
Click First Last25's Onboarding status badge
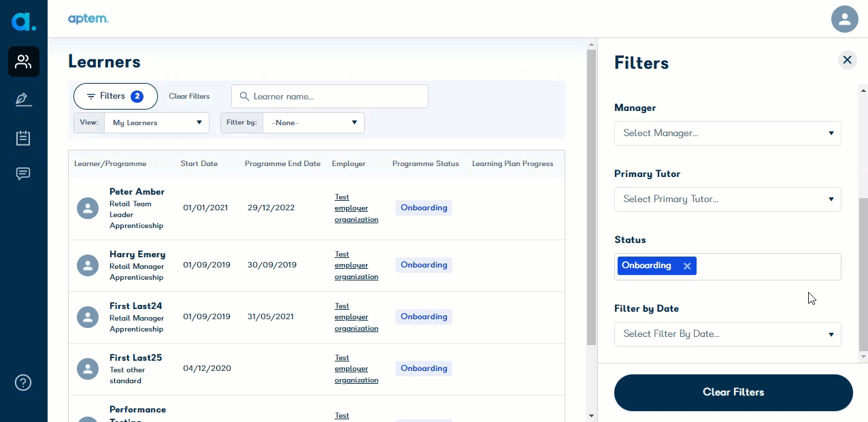pyautogui.click(x=424, y=369)
